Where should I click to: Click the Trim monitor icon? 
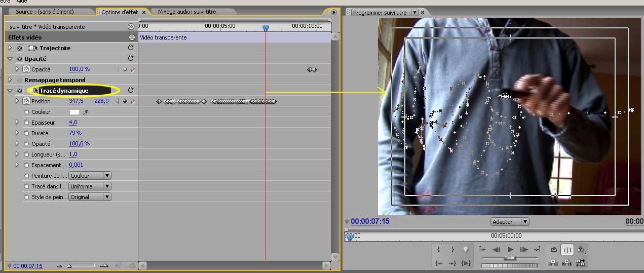point(581,262)
